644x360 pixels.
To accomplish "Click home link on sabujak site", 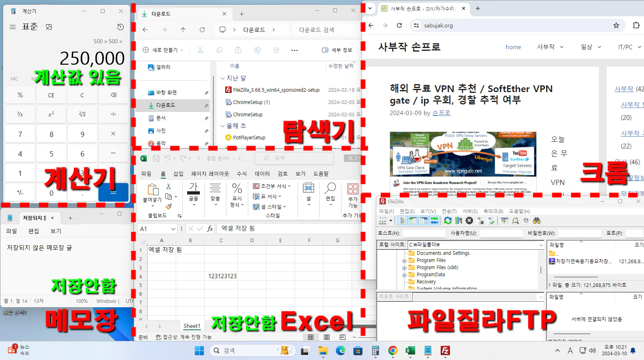I will click(513, 47).
